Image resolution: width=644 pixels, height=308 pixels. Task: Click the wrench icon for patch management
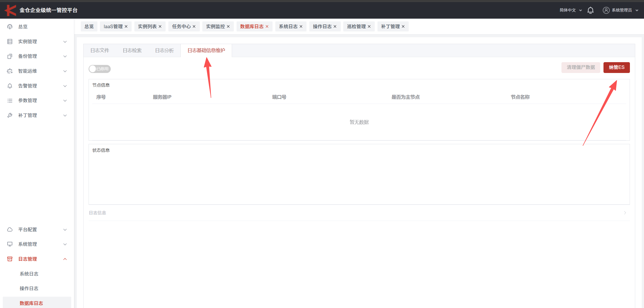(x=10, y=115)
